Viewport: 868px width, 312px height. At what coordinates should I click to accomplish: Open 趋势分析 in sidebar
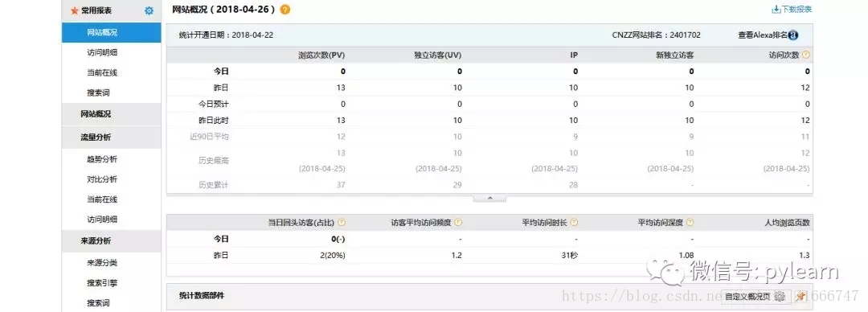click(102, 159)
